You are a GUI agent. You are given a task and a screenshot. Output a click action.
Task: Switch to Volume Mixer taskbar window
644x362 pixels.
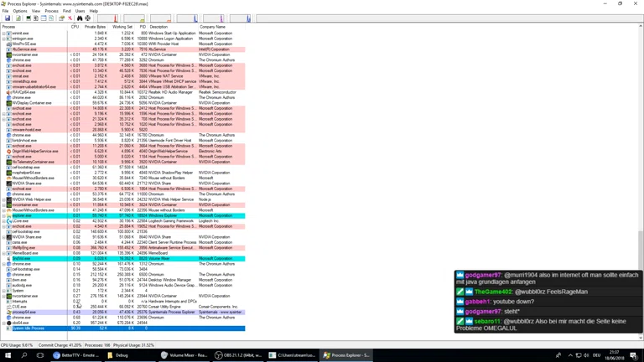point(184,355)
